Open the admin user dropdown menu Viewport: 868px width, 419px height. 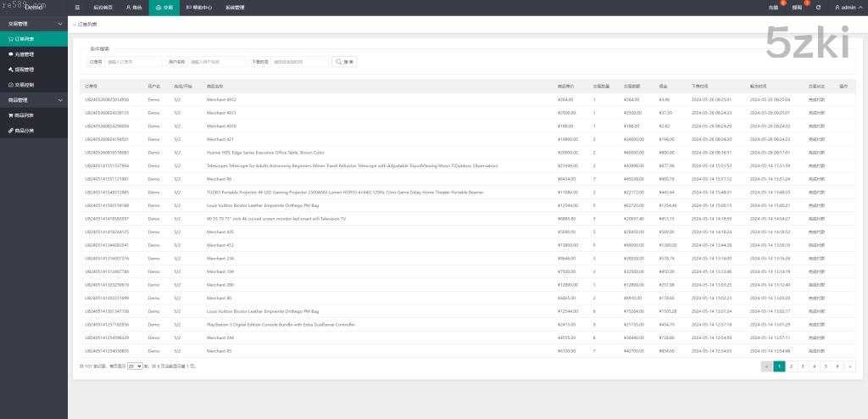click(x=846, y=7)
